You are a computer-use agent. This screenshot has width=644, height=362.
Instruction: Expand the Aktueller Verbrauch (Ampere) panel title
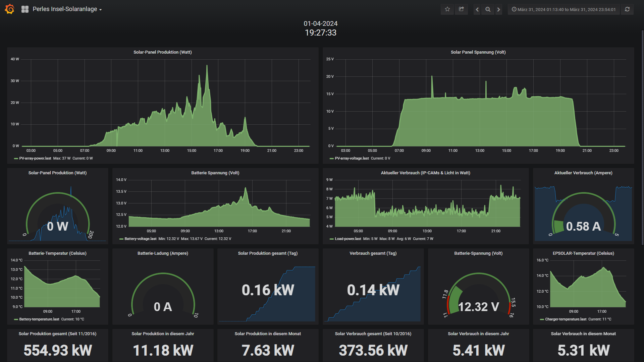pos(583,173)
